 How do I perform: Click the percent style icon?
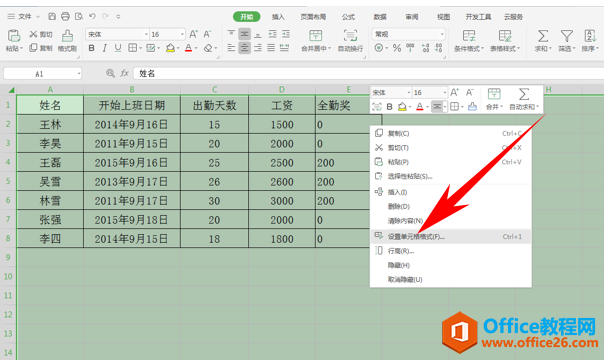point(397,48)
